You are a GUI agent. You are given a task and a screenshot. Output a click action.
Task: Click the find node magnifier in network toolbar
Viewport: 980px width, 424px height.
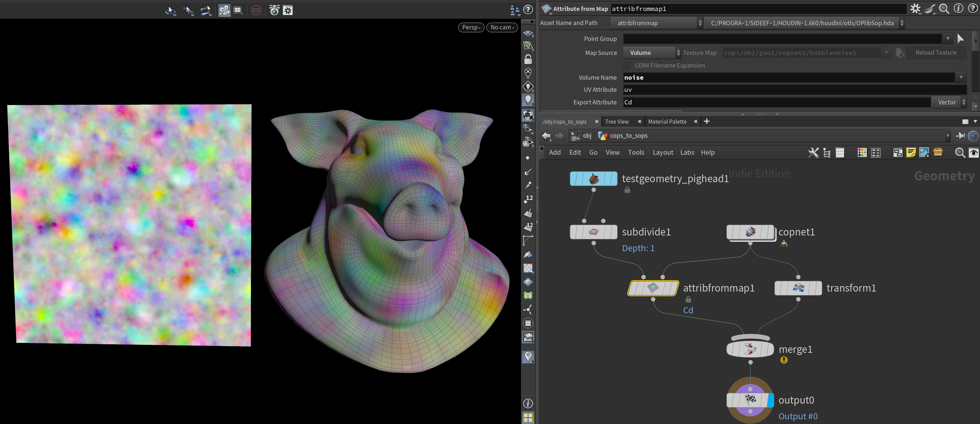pyautogui.click(x=959, y=153)
